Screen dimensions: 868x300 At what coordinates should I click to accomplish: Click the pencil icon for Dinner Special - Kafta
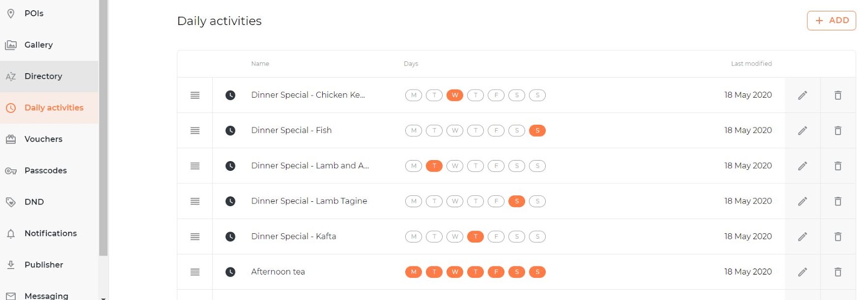coord(802,237)
